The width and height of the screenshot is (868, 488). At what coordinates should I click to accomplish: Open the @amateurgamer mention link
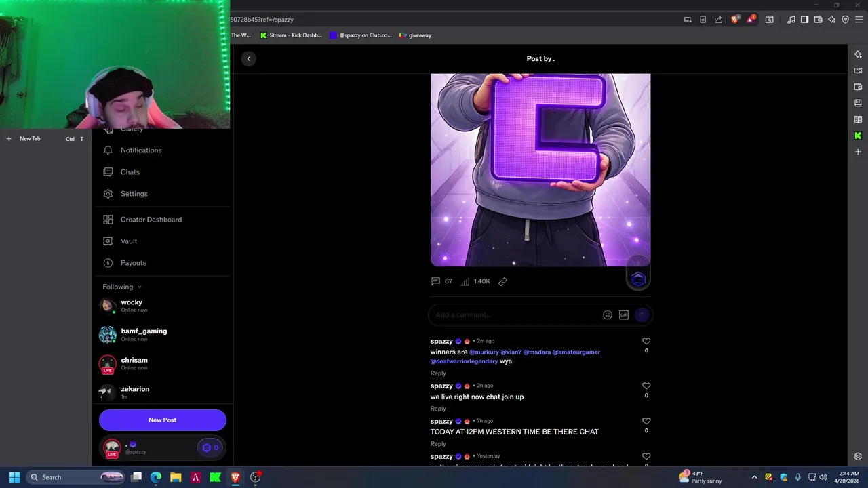click(576, 352)
